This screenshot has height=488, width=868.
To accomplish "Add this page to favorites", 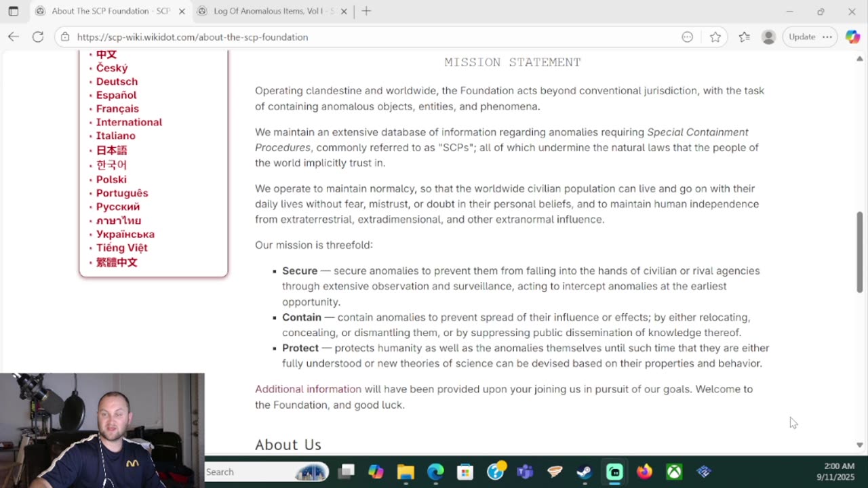I will (715, 37).
